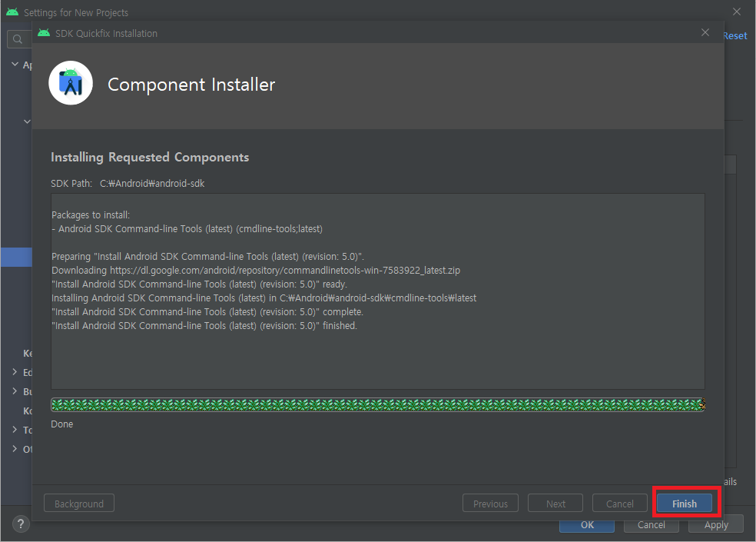Click OK in the Settings window
This screenshot has width=756, height=542.
pyautogui.click(x=587, y=525)
